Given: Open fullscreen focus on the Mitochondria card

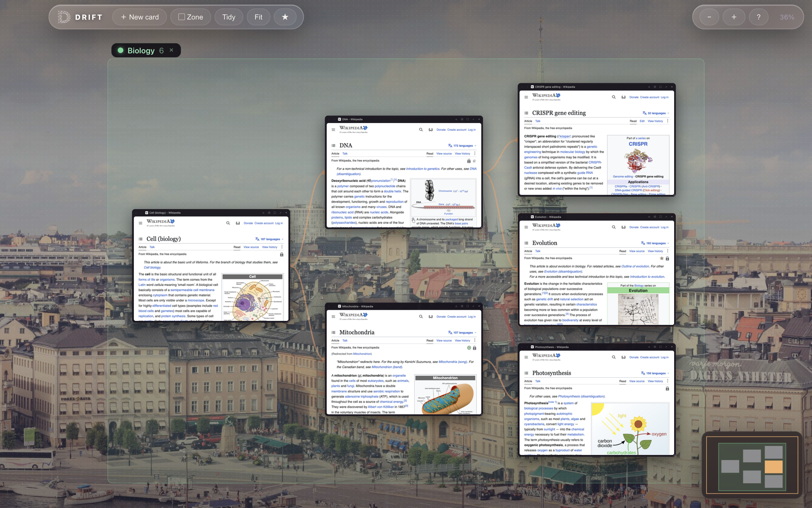Looking at the screenshot, I should [x=468, y=306].
